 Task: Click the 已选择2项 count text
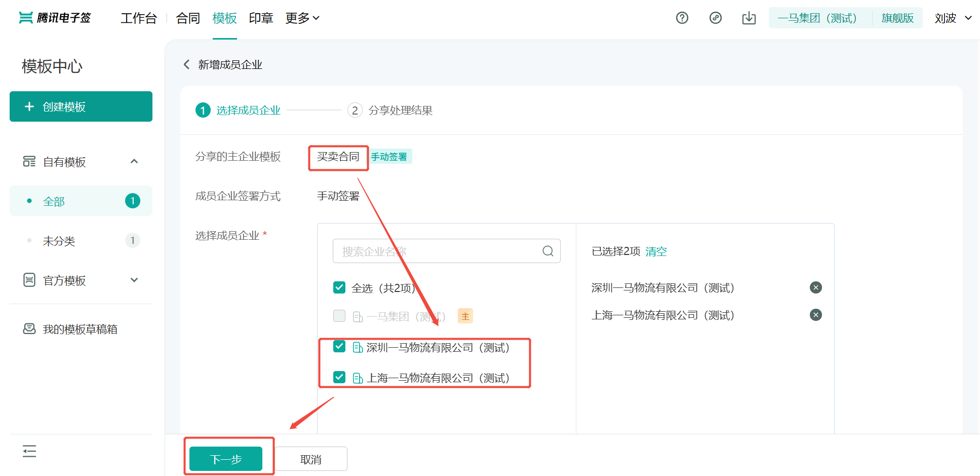(x=616, y=251)
